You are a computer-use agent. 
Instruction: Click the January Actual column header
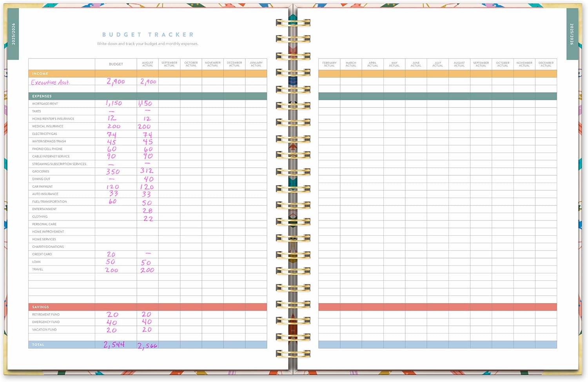pyautogui.click(x=256, y=64)
